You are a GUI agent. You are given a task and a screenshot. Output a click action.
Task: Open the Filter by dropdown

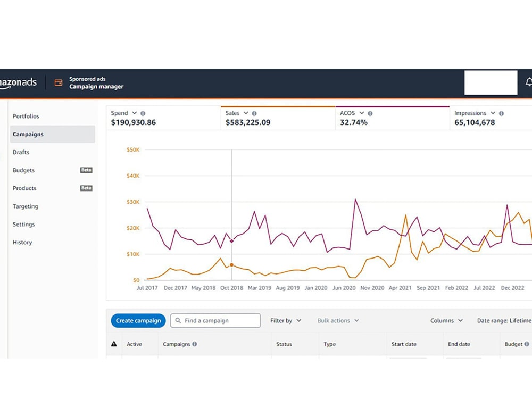click(x=285, y=320)
